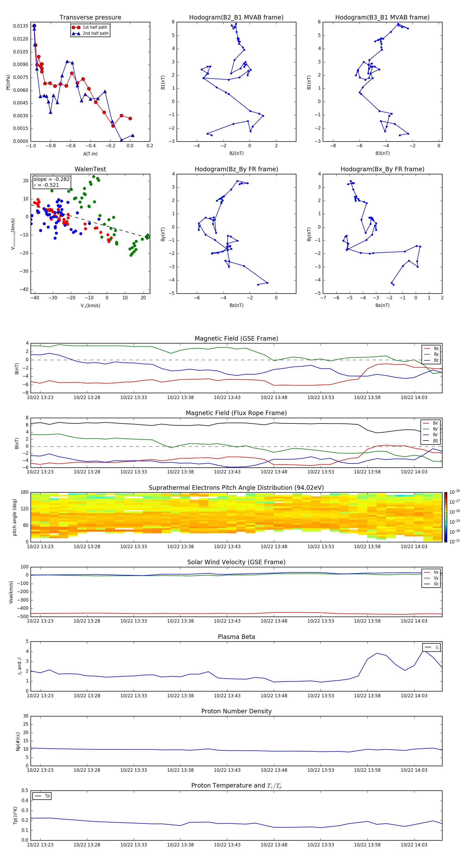Select the "1st half path" legend entry

(x=90, y=27)
